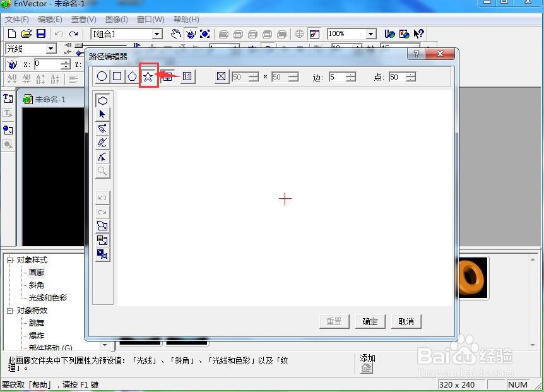Select the pentagon polygon shape tool
The height and width of the screenshot is (392, 544).
(132, 76)
